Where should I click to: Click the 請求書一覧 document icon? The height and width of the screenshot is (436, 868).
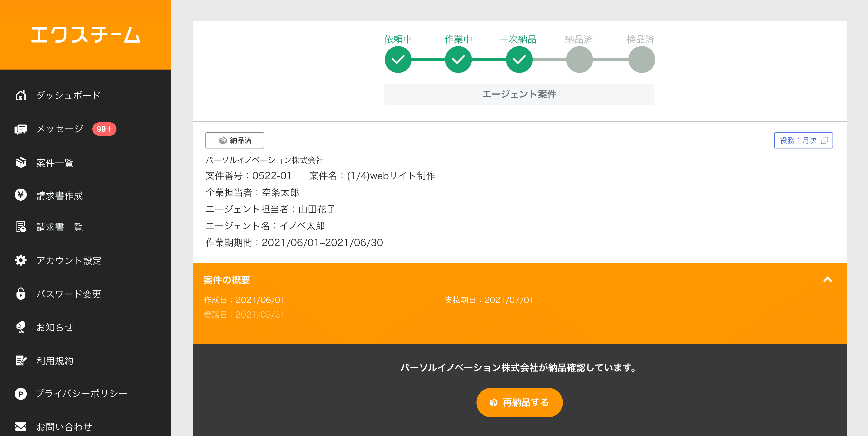[21, 227]
